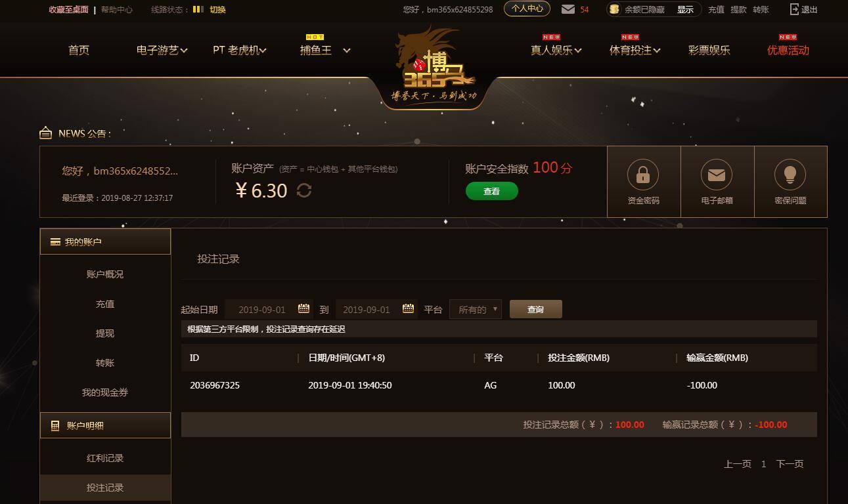
Task: Open the 电子邮箱 envelope icon
Action: tap(717, 175)
